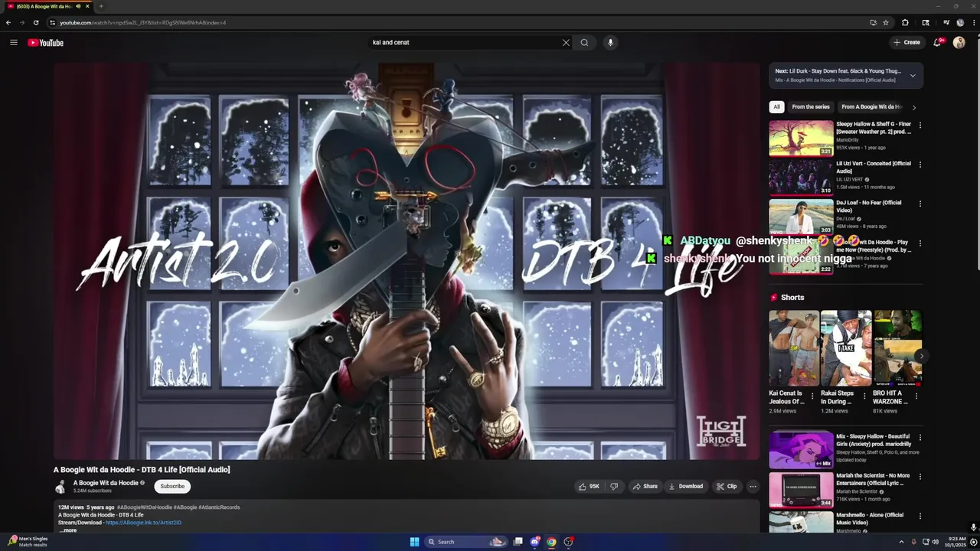
Task: Open Chrome extensions puzzle icon
Action: click(905, 22)
